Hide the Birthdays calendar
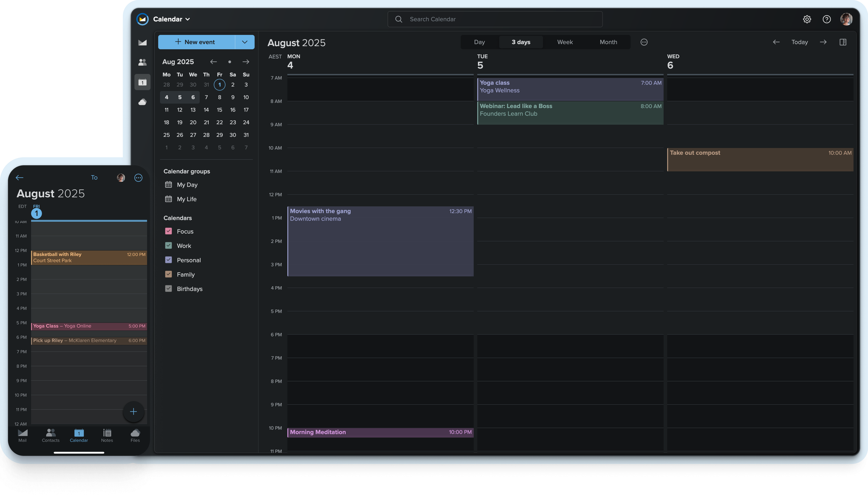Image resolution: width=868 pixels, height=503 pixels. [168, 288]
